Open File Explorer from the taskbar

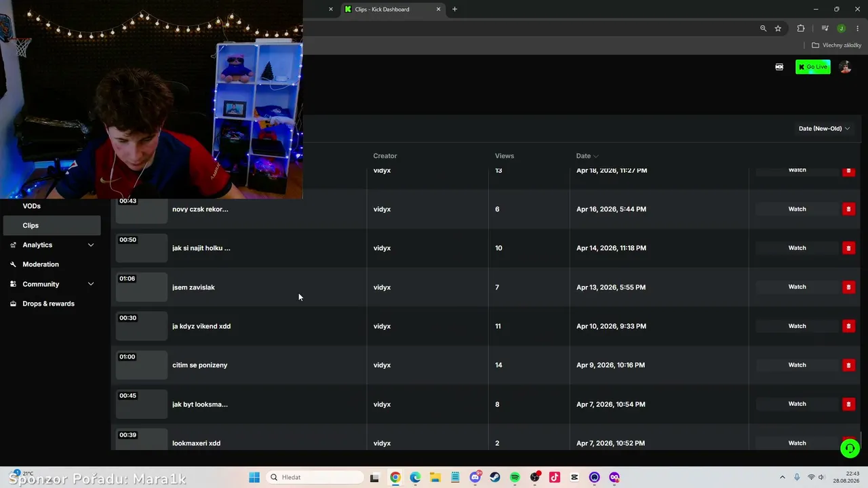tap(435, 477)
